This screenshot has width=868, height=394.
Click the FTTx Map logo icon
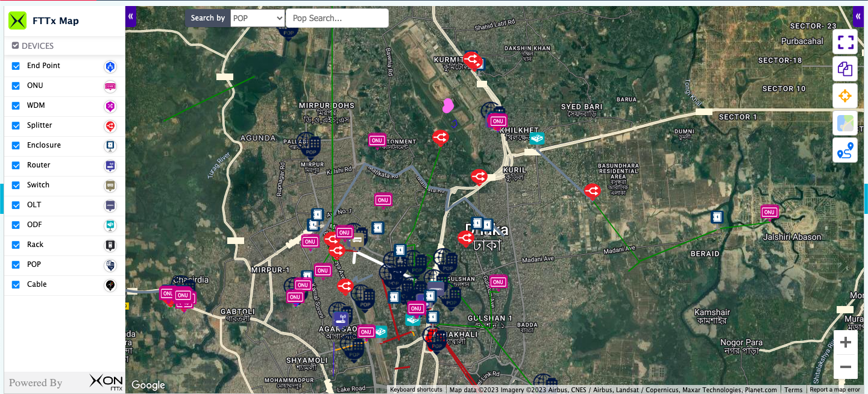coord(17,21)
